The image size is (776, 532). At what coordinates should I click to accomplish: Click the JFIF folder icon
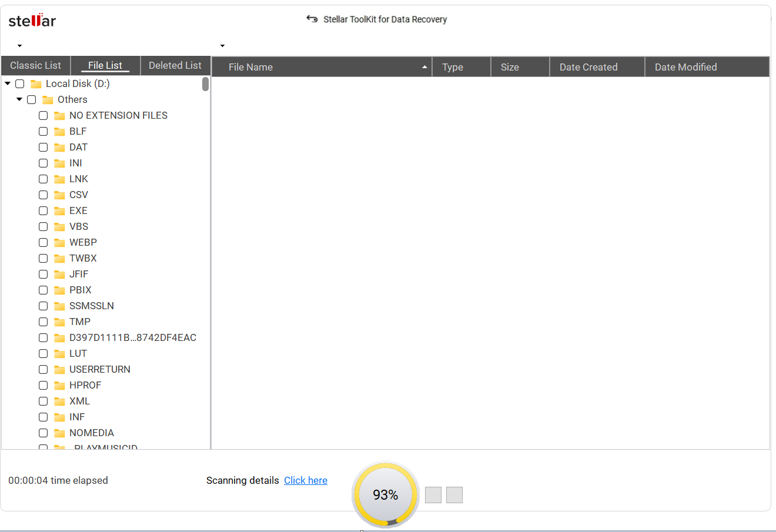click(59, 275)
